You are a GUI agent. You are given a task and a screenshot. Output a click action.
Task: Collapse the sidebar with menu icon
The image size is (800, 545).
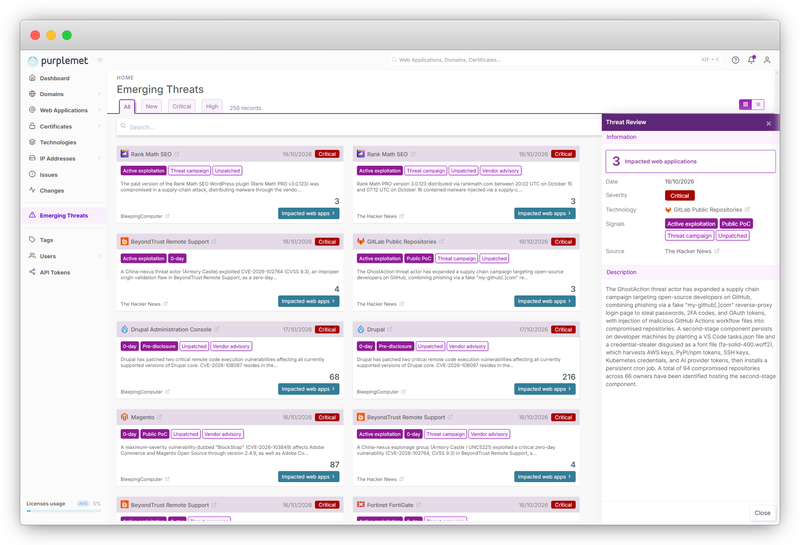(100, 60)
